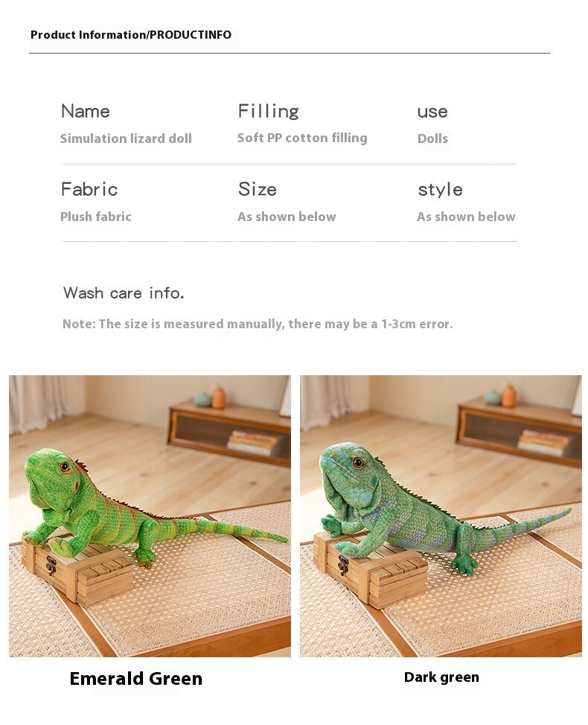Click Simulation lizard doll text
Screen dimensions: 588x725
[x=126, y=138]
